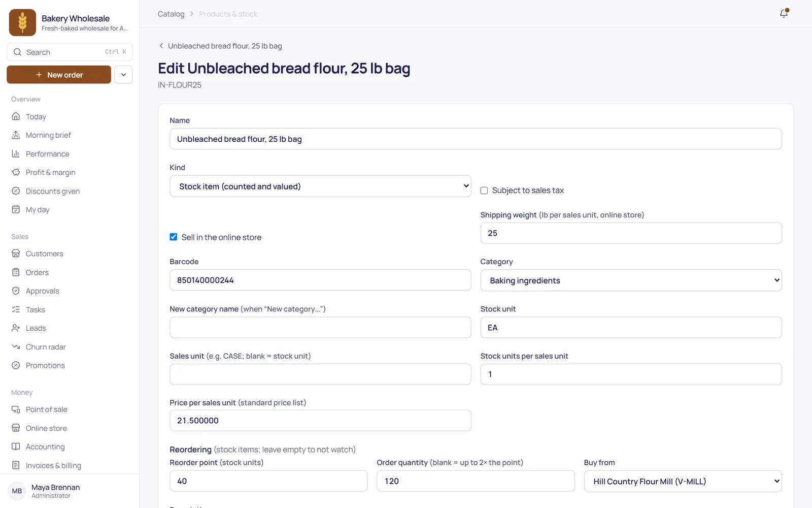Click the Order quantity field
This screenshot has height=508, width=812.
click(476, 481)
